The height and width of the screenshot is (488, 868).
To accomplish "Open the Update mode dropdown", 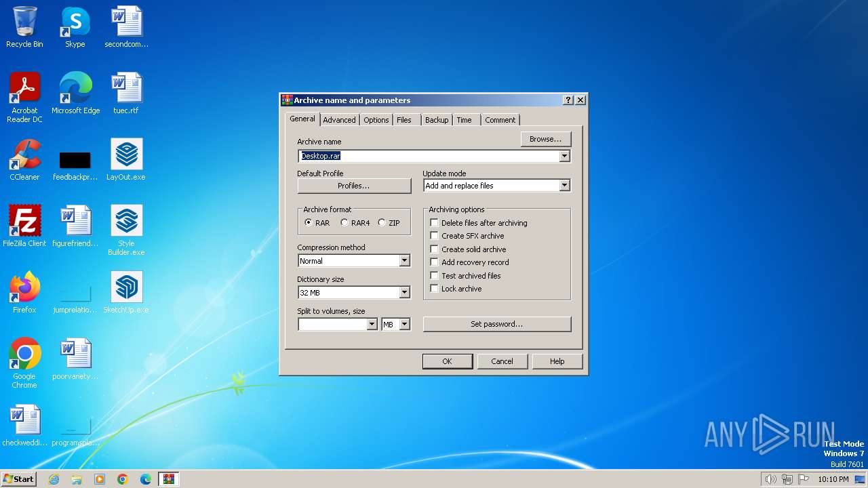I will point(564,186).
